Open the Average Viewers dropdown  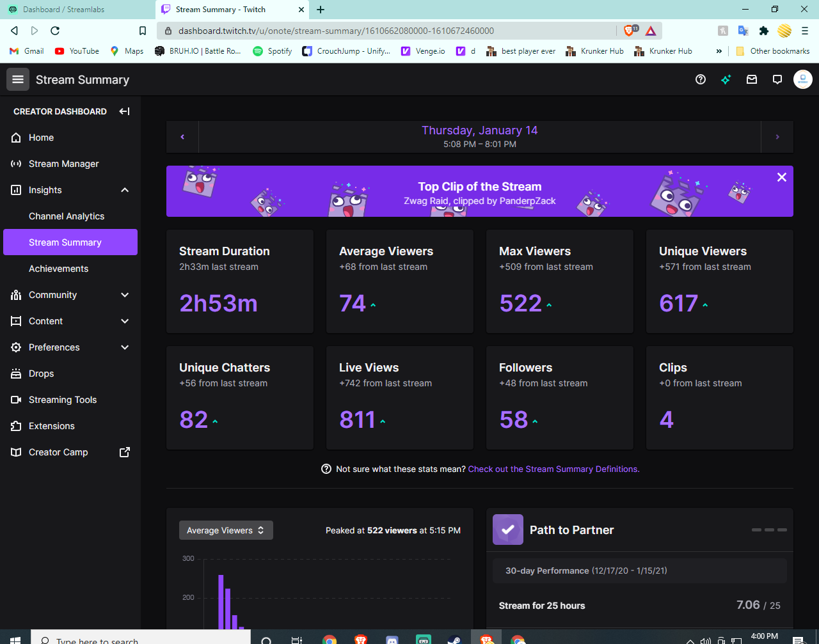click(226, 530)
